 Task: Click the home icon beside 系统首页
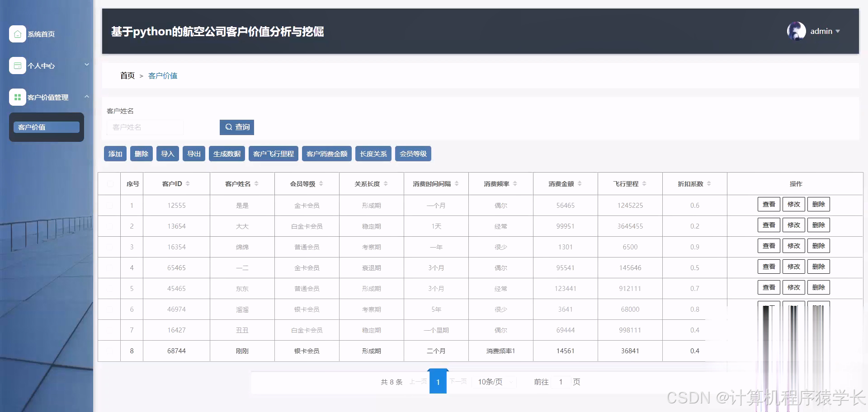17,33
